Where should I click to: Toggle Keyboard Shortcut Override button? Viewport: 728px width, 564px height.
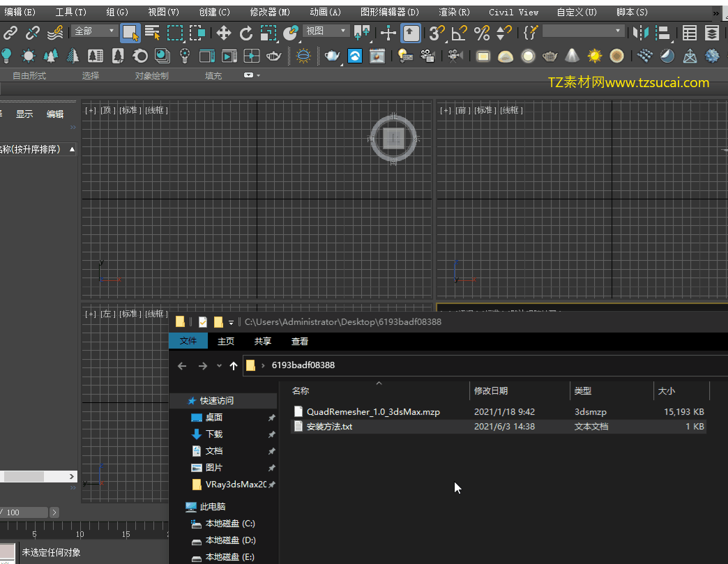[411, 33]
